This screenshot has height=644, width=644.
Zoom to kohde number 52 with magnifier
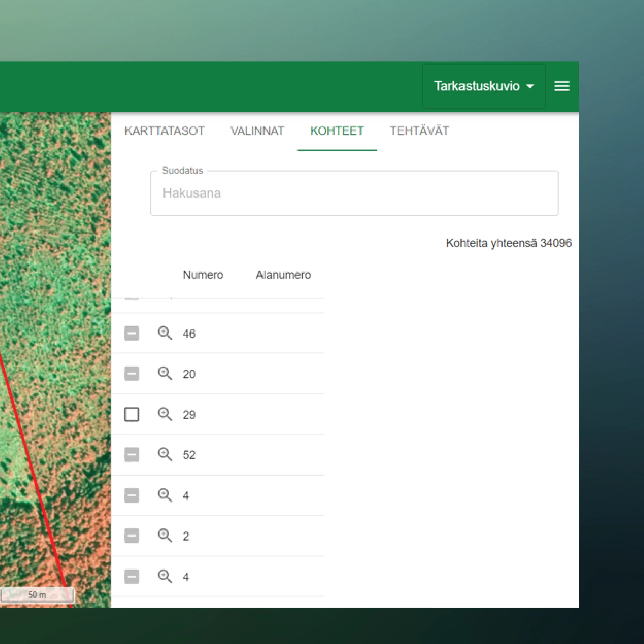[165, 455]
